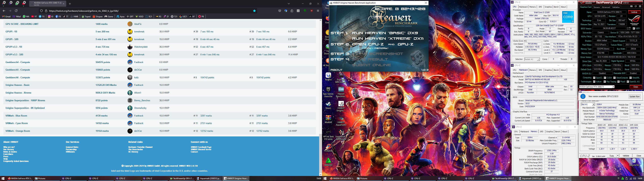Click Windows Start button on the right taskbar
The image size is (644, 181).
[325, 178]
